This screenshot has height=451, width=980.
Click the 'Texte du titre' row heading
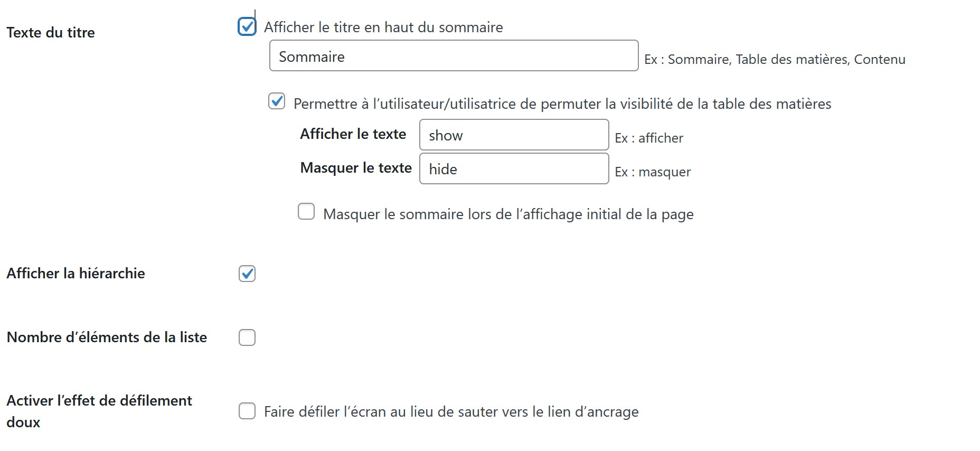[x=51, y=33]
